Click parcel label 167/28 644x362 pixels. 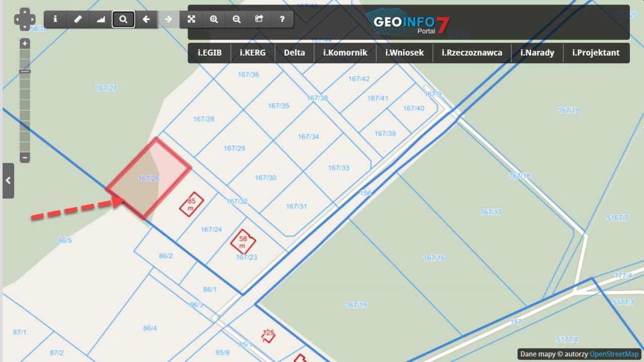pos(203,119)
